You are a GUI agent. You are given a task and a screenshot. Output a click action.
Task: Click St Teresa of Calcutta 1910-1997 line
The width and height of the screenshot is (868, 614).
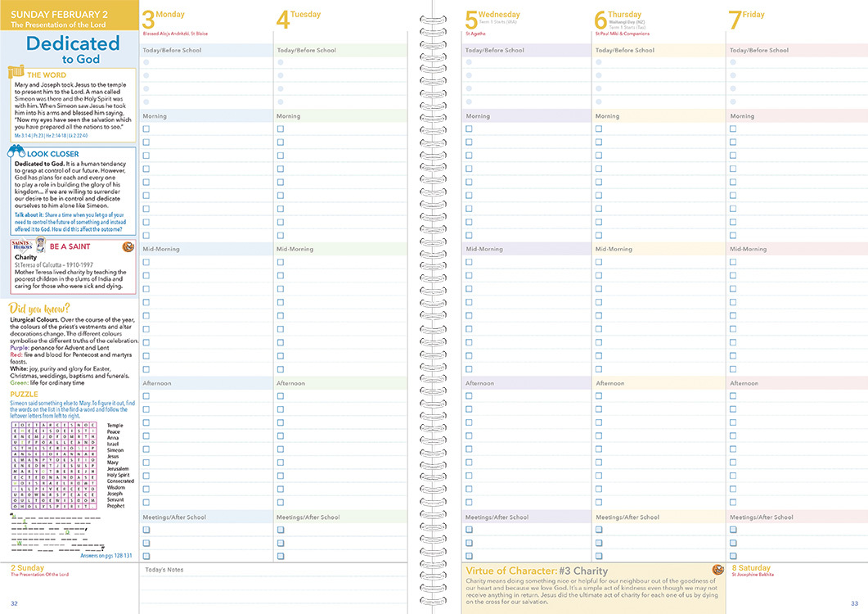[54, 265]
